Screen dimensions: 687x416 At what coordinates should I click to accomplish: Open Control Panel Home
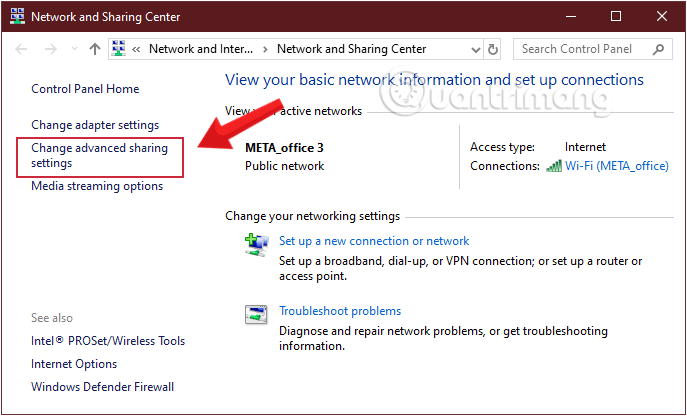click(85, 89)
